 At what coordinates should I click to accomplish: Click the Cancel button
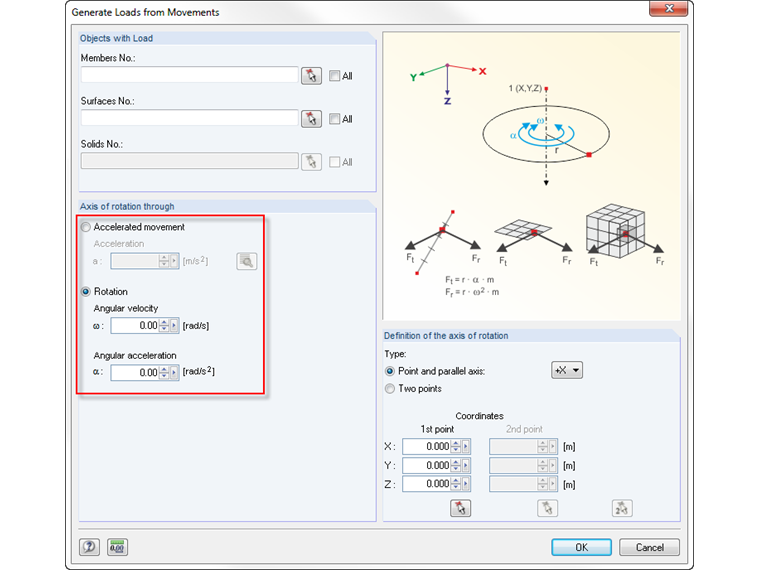tap(649, 547)
